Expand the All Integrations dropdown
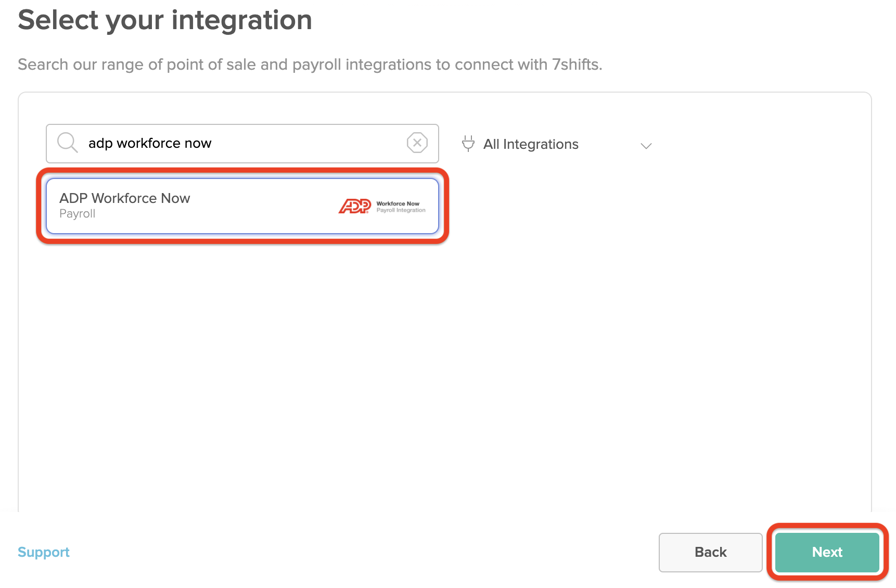This screenshot has height=588, width=896. pos(646,146)
